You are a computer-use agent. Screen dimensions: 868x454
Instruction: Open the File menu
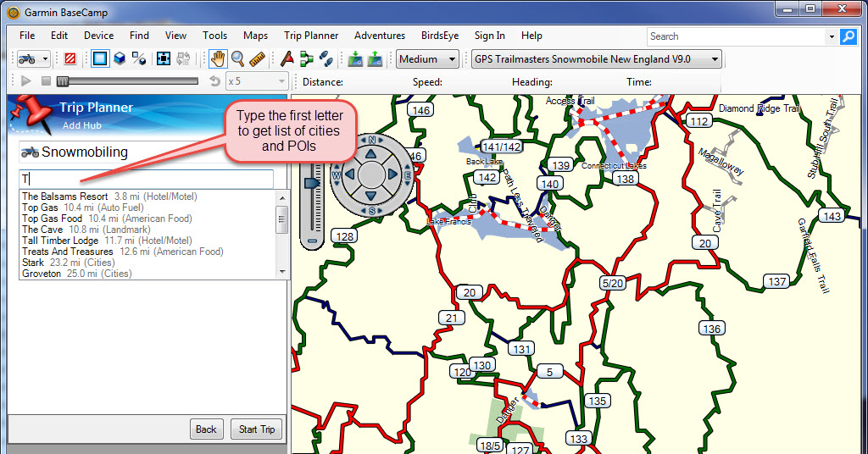[27, 36]
